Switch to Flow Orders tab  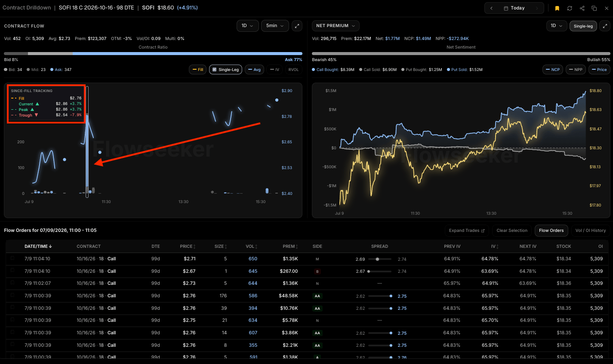coord(551,231)
